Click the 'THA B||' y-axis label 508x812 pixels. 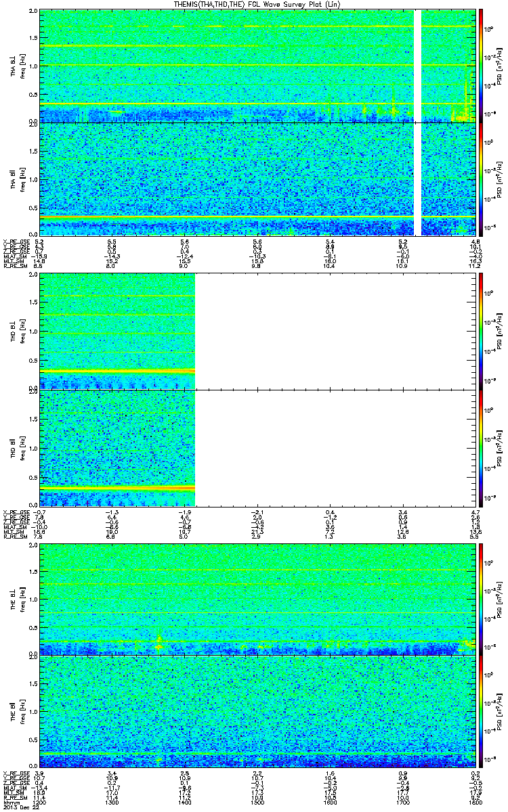coord(14,179)
